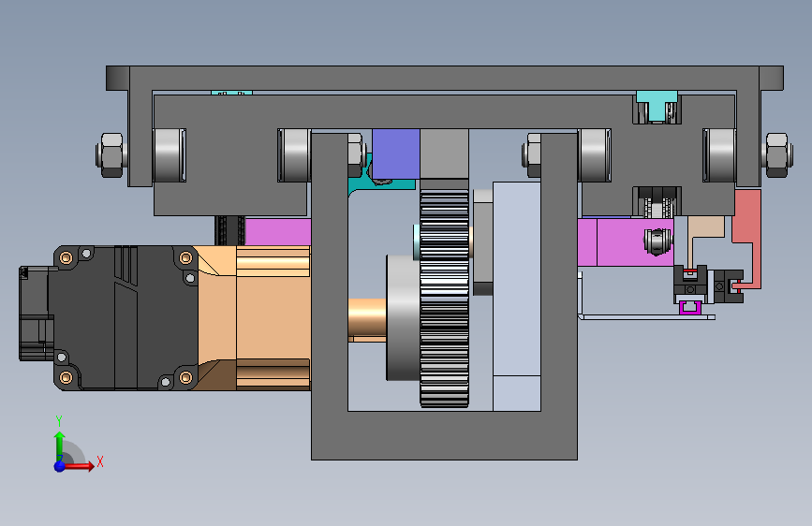Click the blue Z axis ball of the triad

click(x=60, y=466)
